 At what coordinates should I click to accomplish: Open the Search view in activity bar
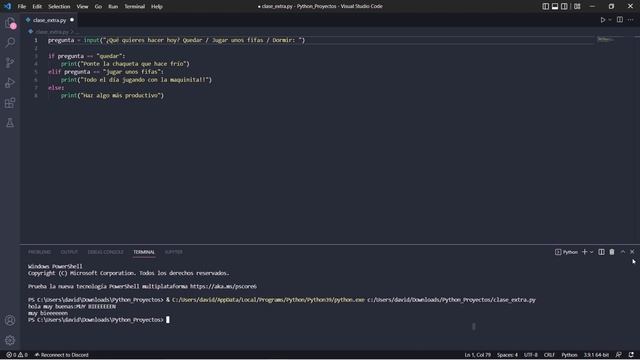10,42
